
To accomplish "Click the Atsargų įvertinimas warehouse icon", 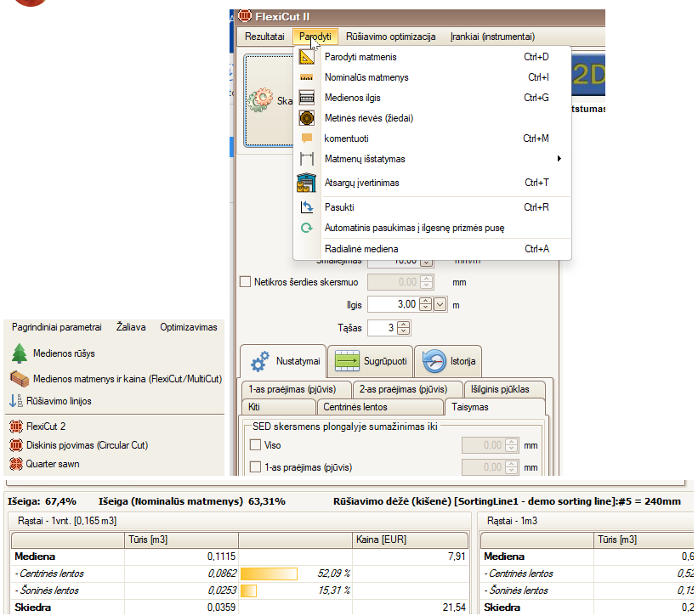I will click(306, 183).
